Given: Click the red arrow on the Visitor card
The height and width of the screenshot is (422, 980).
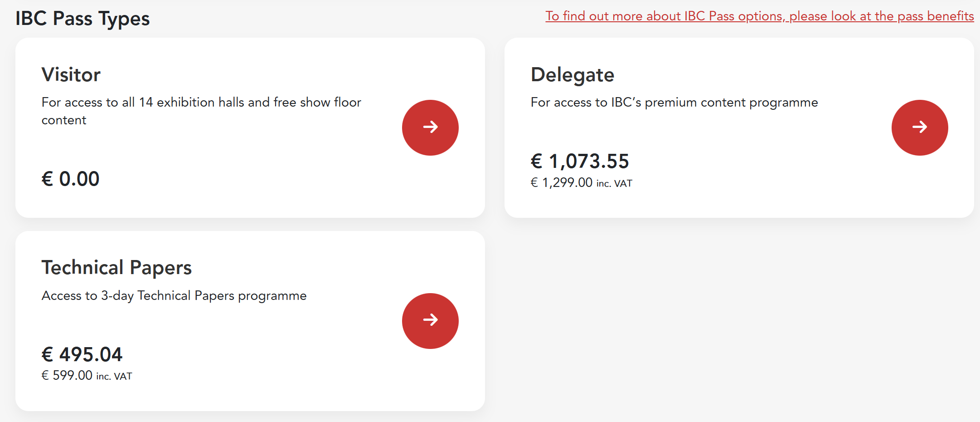Looking at the screenshot, I should (x=430, y=128).
